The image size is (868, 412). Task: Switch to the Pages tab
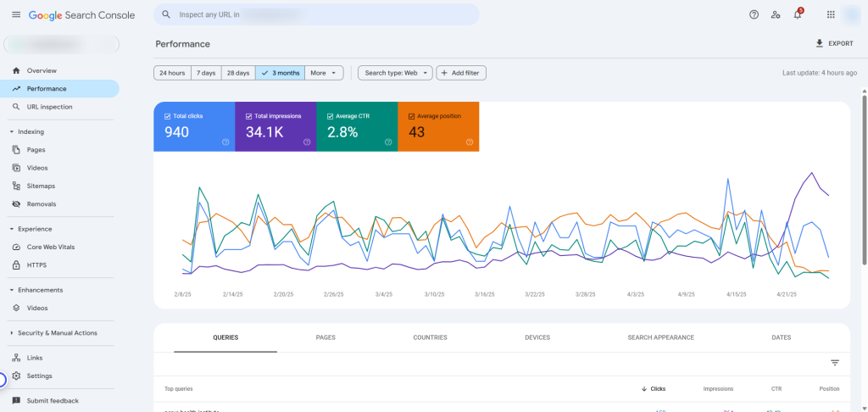click(x=325, y=337)
